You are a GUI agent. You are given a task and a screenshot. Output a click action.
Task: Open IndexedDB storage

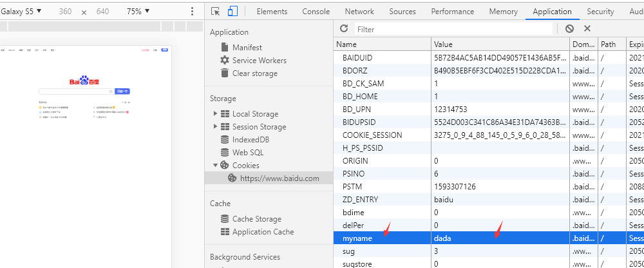pyautogui.click(x=251, y=140)
